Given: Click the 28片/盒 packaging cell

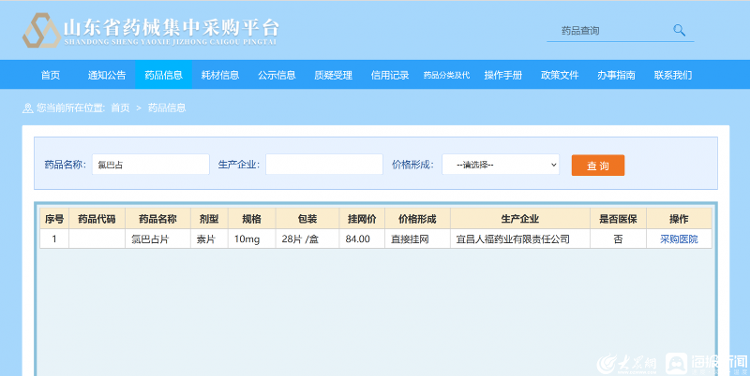Looking at the screenshot, I should coord(307,239).
